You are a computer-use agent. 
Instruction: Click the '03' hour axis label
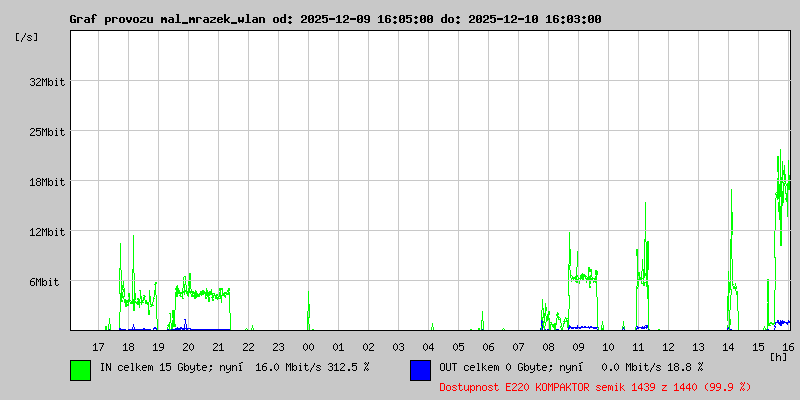click(398, 347)
